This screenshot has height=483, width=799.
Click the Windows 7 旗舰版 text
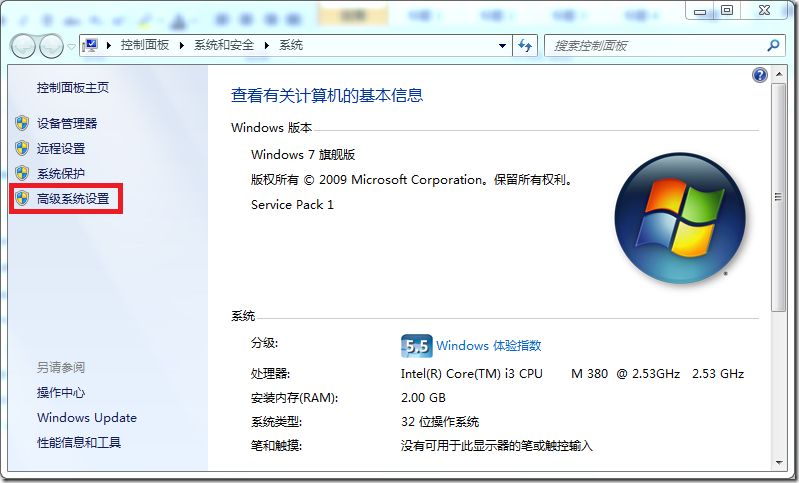click(x=303, y=154)
